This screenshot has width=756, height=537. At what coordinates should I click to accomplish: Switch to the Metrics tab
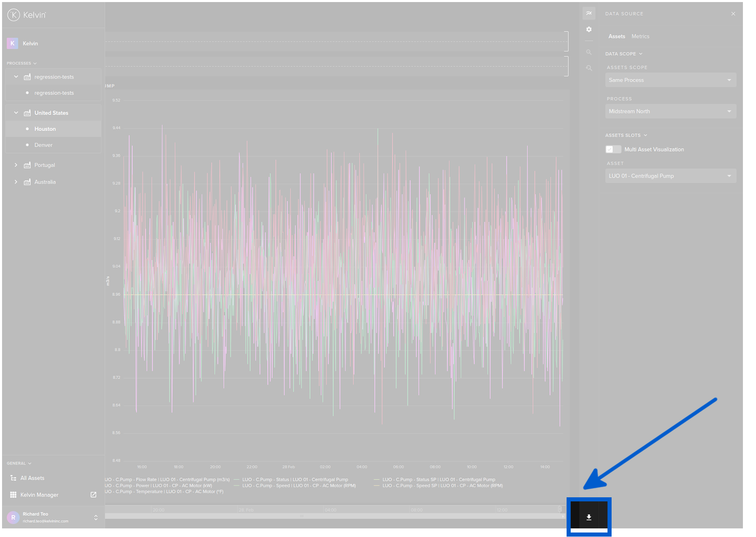pos(640,36)
